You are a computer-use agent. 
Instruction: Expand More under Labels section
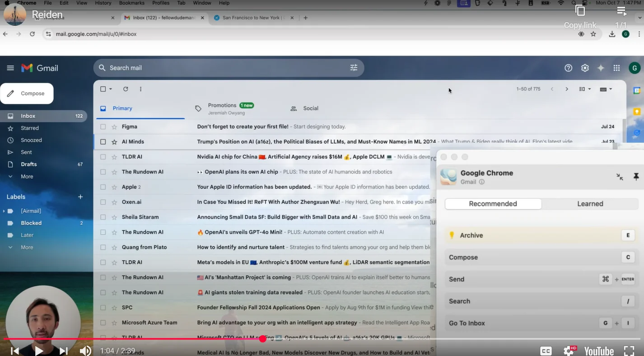click(27, 247)
